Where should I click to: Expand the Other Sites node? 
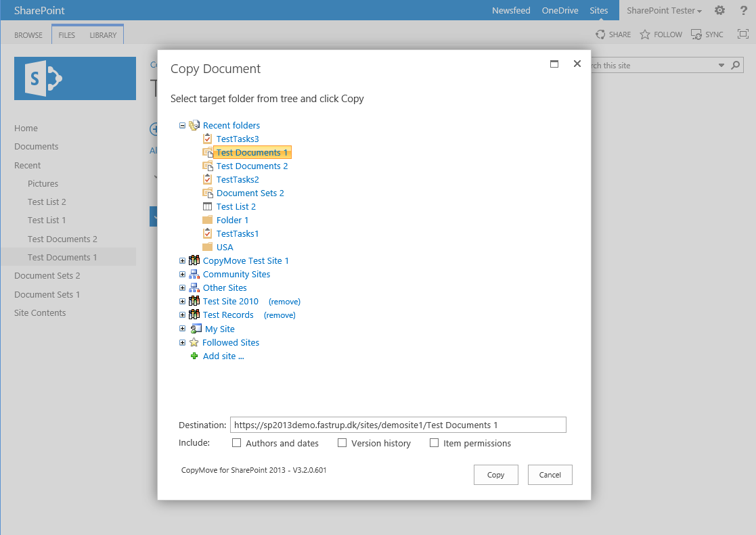[x=182, y=287]
